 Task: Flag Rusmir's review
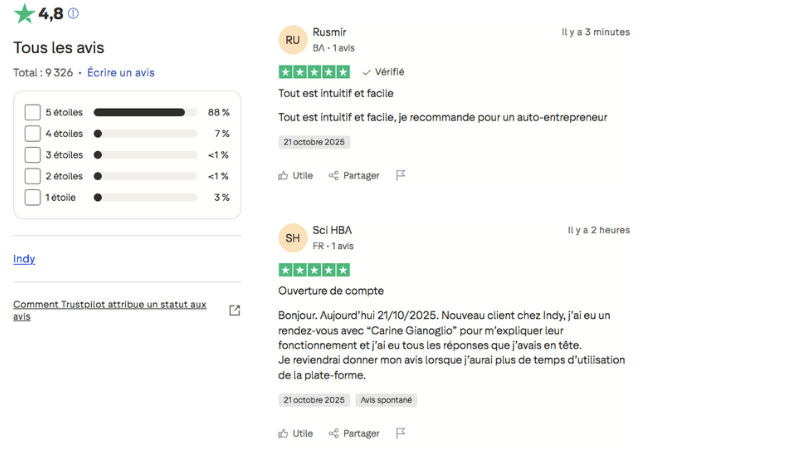point(400,176)
